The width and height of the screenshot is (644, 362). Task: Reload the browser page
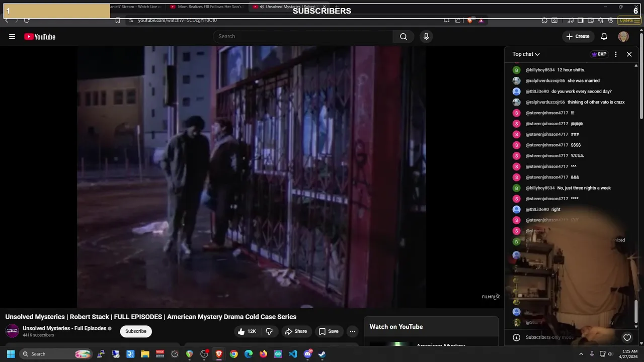pos(27,20)
